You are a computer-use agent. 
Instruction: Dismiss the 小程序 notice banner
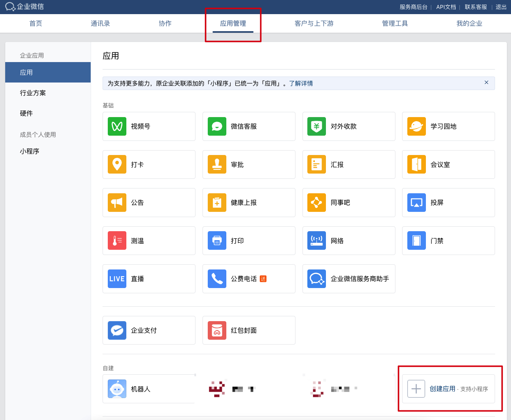[x=486, y=83]
